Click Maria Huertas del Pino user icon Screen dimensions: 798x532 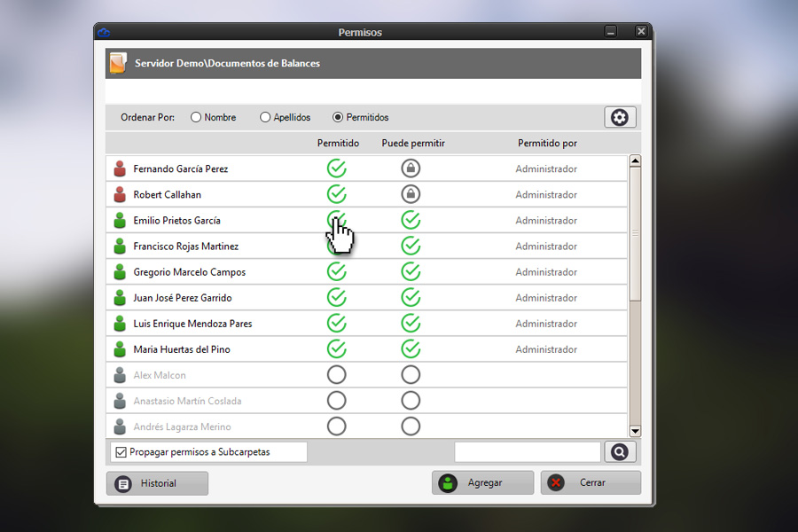pos(120,349)
